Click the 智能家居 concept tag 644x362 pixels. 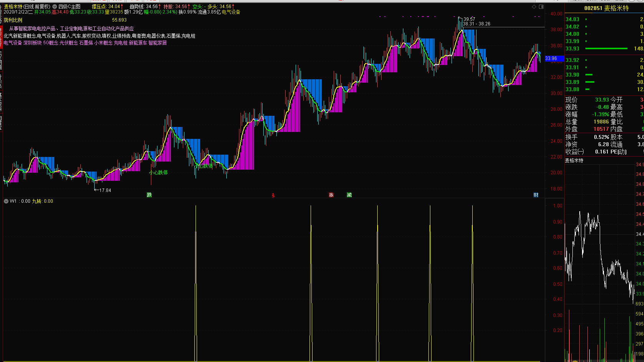click(157, 43)
